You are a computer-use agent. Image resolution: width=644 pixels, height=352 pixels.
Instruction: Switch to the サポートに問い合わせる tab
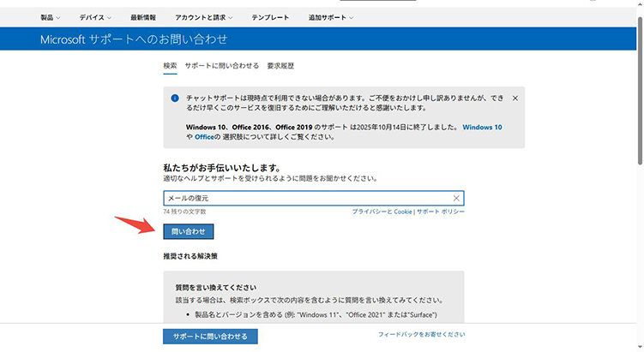tap(222, 66)
